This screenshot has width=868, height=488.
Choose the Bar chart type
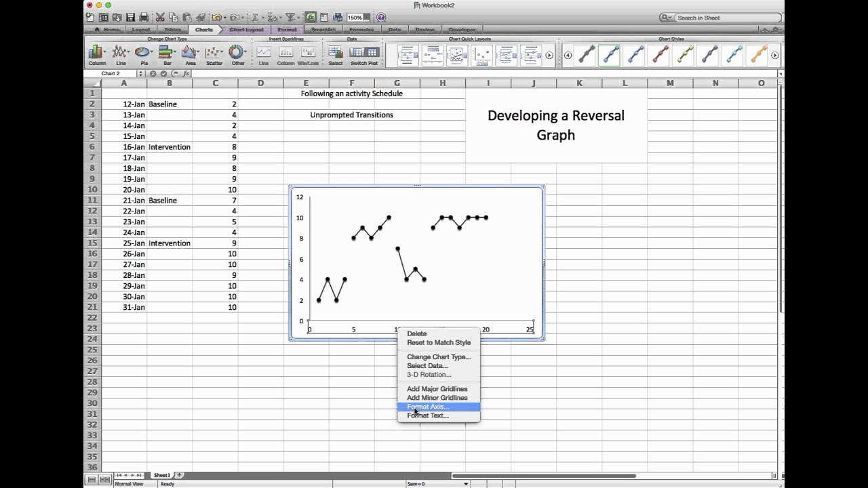[x=167, y=55]
